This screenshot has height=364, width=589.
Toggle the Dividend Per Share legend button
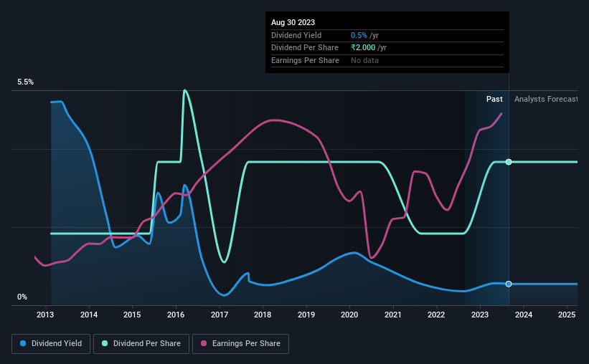(141, 344)
